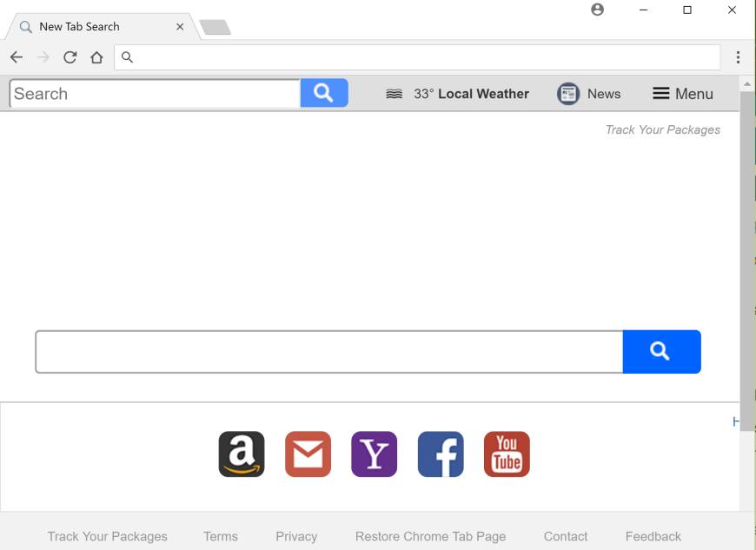Expand the hamburger Menu in toolbar
The width and height of the screenshot is (756, 550).
(683, 94)
